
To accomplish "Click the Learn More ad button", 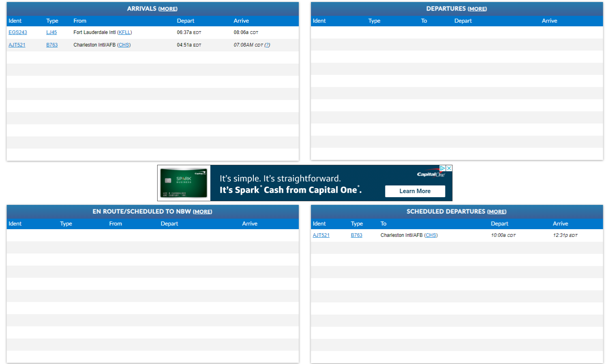I will click(415, 191).
